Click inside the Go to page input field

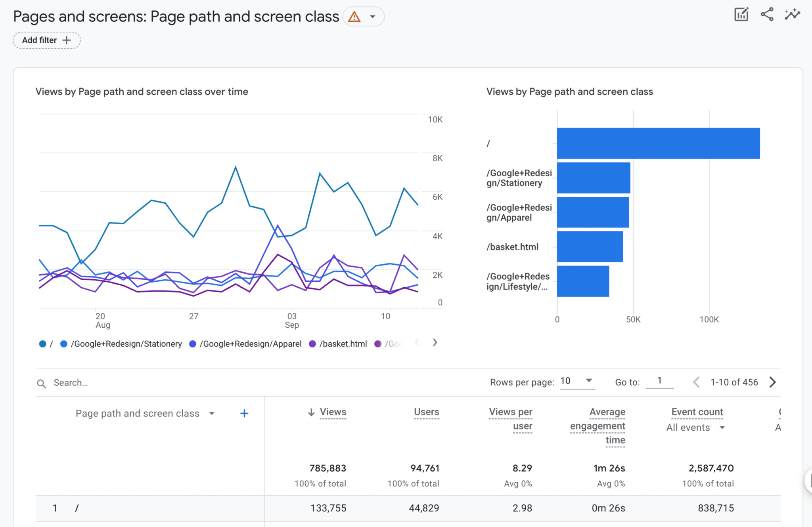tap(660, 381)
